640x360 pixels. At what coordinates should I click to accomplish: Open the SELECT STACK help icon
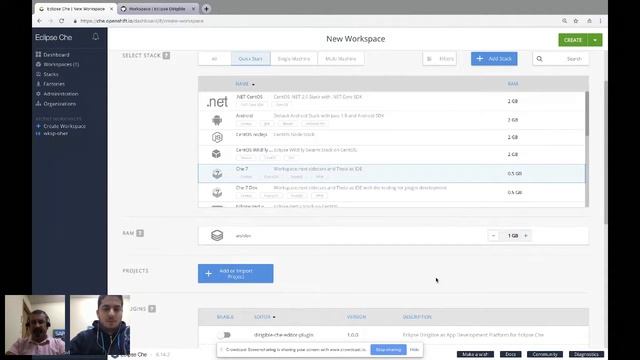166,56
